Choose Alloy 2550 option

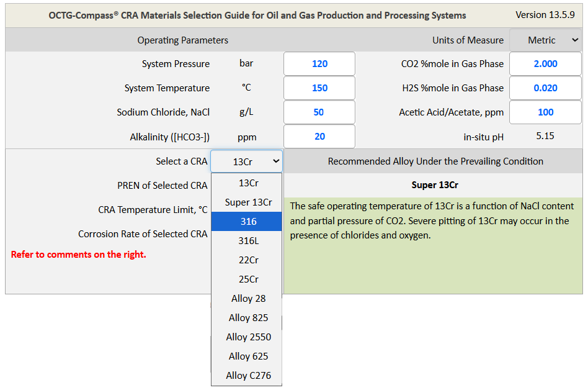click(x=247, y=337)
